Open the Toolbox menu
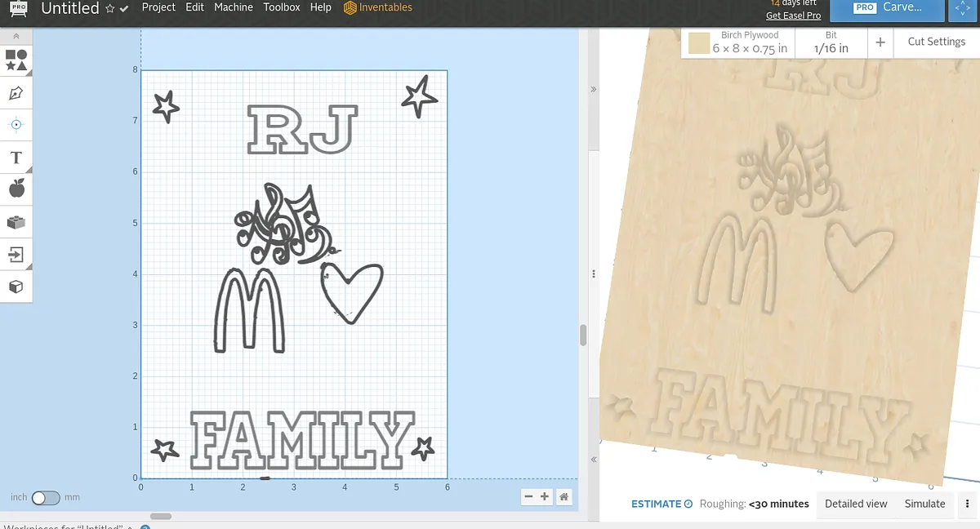Image resolution: width=980 pixels, height=529 pixels. [282, 7]
